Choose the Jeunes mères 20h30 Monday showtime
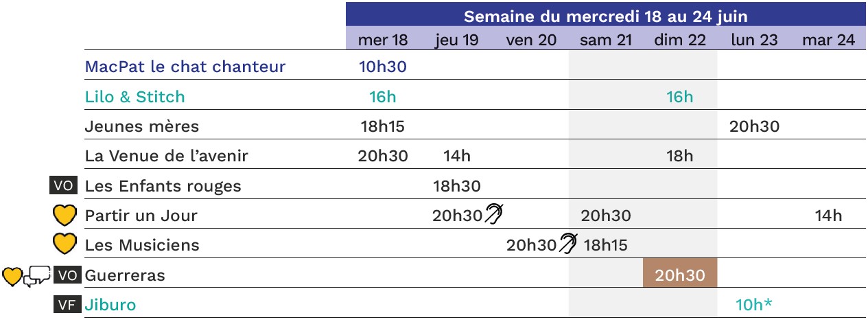The image size is (868, 322). click(x=754, y=126)
